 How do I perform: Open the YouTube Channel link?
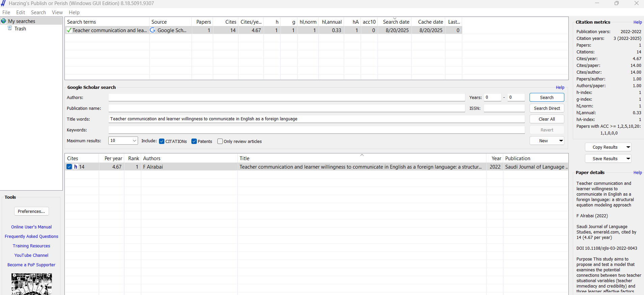pos(31,255)
